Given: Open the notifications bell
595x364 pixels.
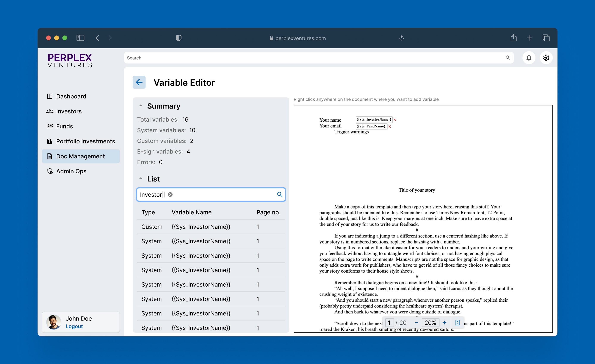Looking at the screenshot, I should point(529,58).
